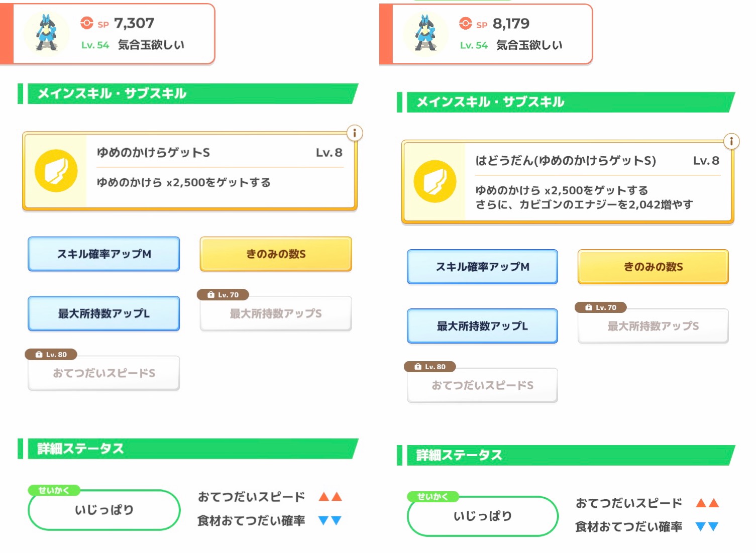Select right Lucario portrait thumbnail
The height and width of the screenshot is (553, 756).
coord(425,33)
